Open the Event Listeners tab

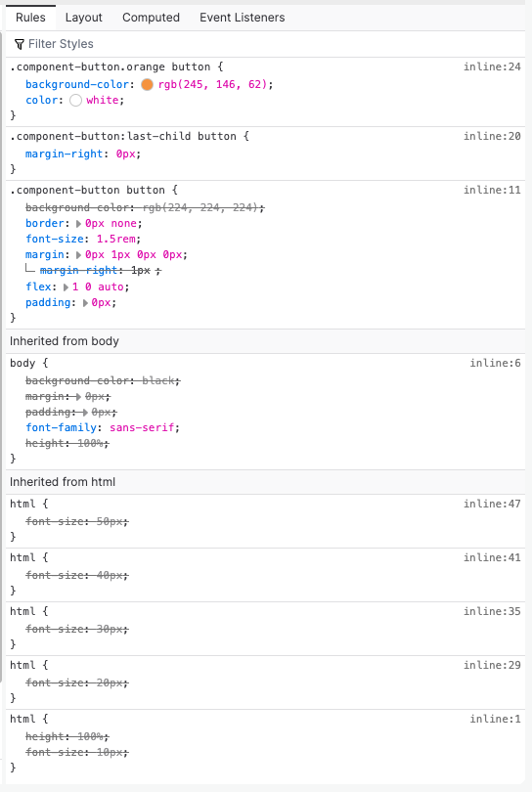point(242,18)
